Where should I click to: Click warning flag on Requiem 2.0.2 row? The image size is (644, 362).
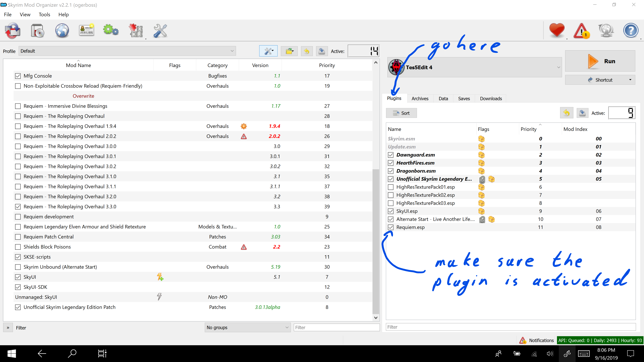pos(244,136)
